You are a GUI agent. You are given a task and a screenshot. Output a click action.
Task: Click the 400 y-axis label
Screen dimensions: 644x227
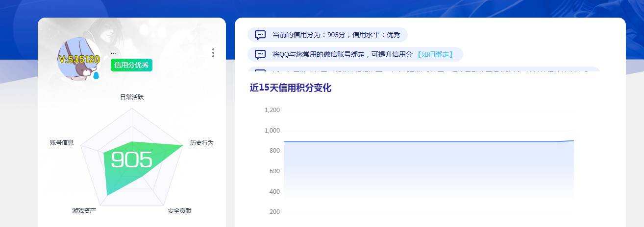[x=274, y=192]
